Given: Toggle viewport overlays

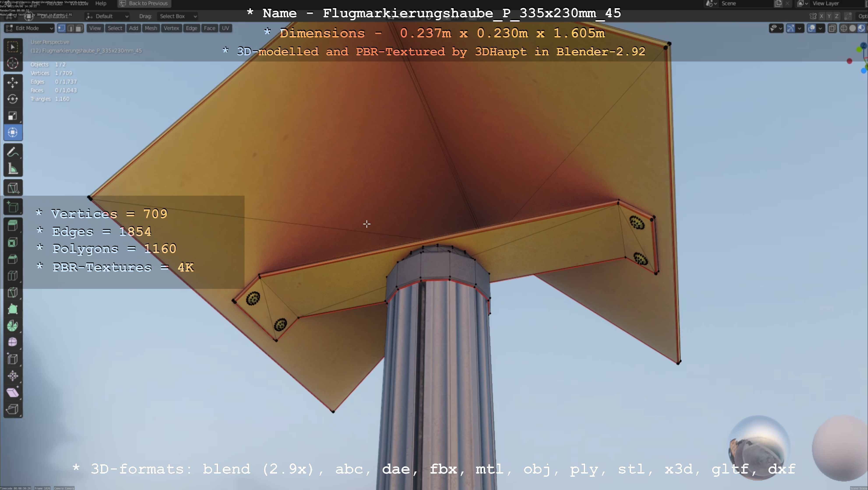Looking at the screenshot, I should [x=811, y=28].
